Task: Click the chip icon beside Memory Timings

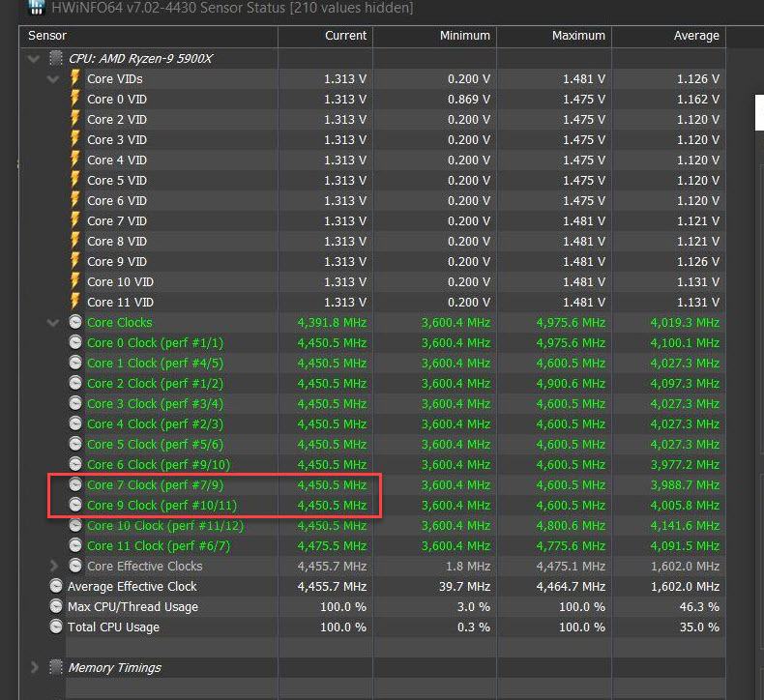Action: (56, 667)
